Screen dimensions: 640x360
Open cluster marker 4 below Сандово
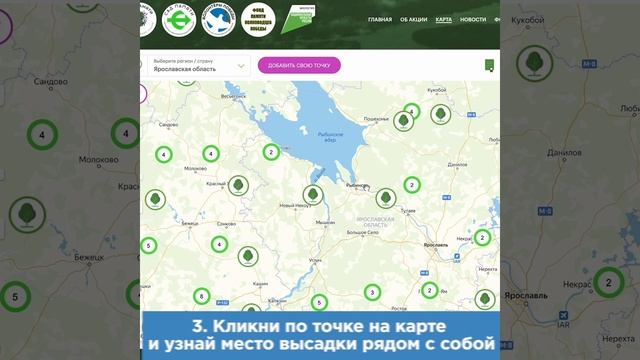(164, 154)
